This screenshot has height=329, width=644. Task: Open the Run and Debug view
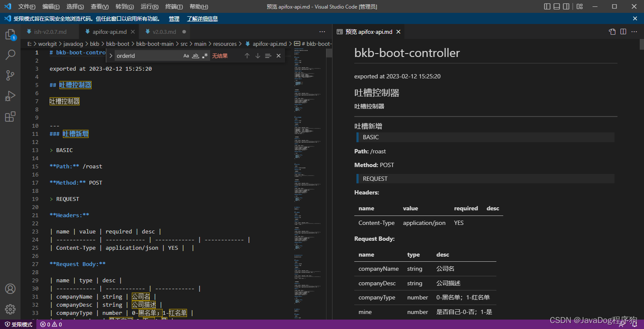10,96
